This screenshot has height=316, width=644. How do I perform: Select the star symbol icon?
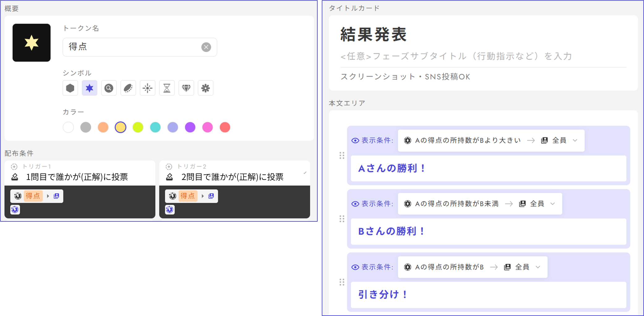[89, 88]
